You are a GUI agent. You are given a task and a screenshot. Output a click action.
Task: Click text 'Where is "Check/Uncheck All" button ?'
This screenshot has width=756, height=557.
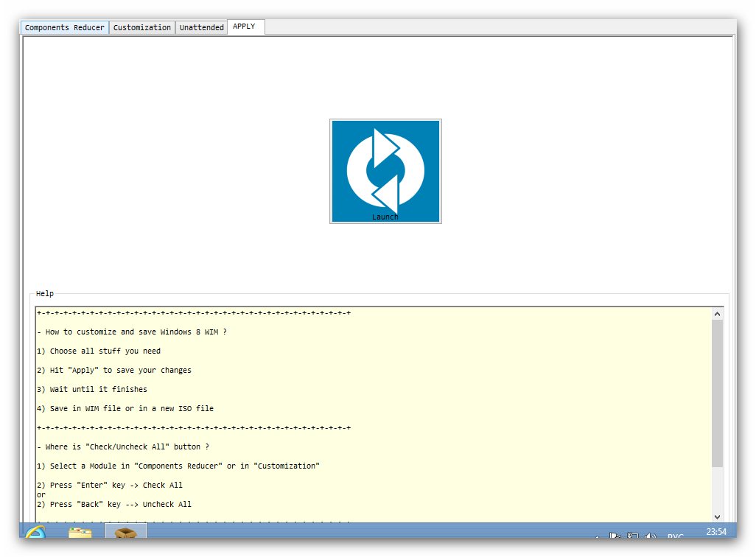127,446
